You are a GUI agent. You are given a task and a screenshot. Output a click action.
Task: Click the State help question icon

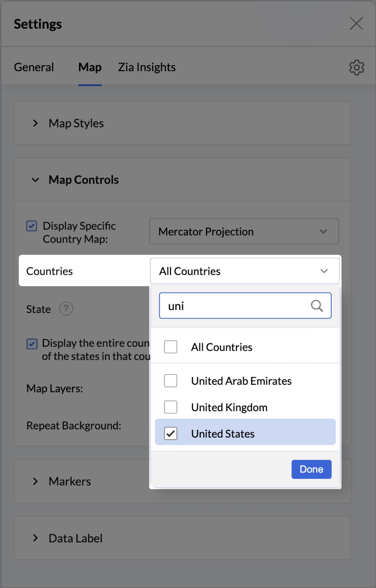tap(66, 309)
